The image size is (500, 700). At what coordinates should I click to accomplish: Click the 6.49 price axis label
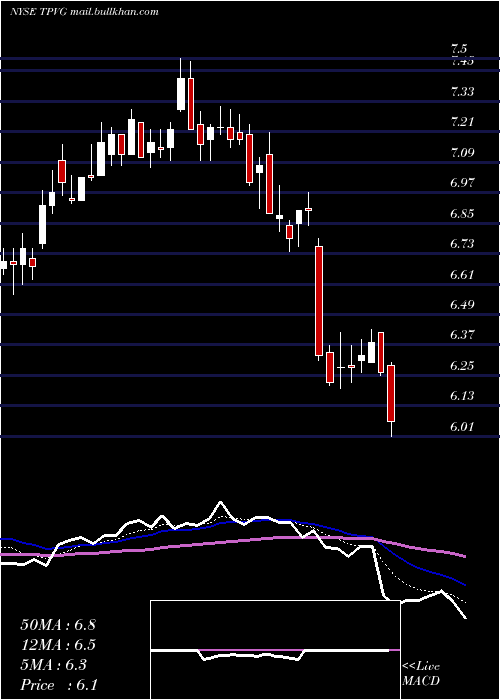pyautogui.click(x=462, y=305)
